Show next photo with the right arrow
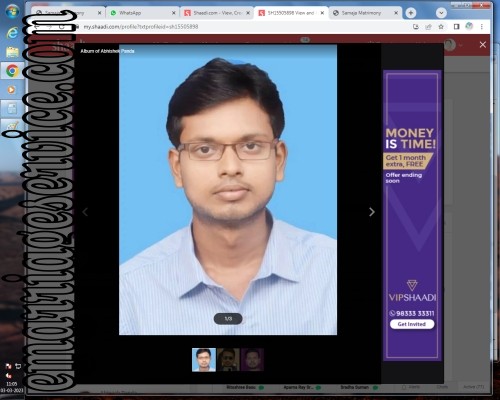Screen dimensions: 500x400 click(x=372, y=212)
